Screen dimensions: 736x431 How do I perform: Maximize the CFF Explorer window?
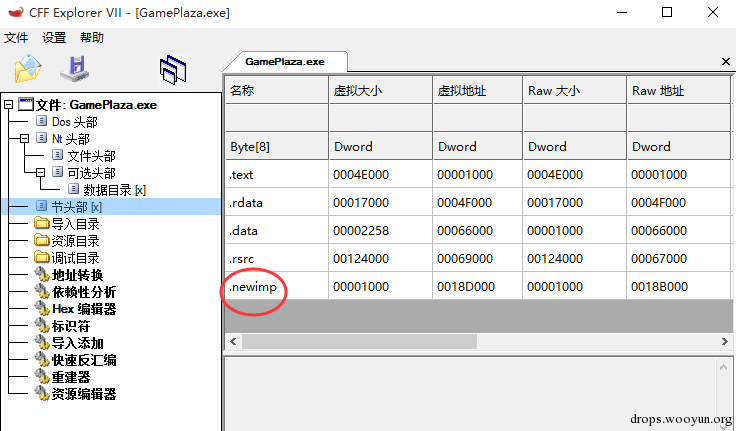[667, 12]
